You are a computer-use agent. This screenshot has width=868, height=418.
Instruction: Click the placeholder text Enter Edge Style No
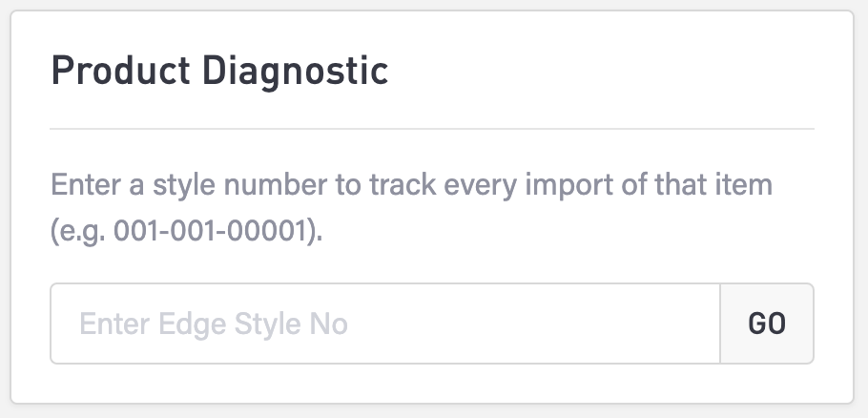(x=214, y=324)
